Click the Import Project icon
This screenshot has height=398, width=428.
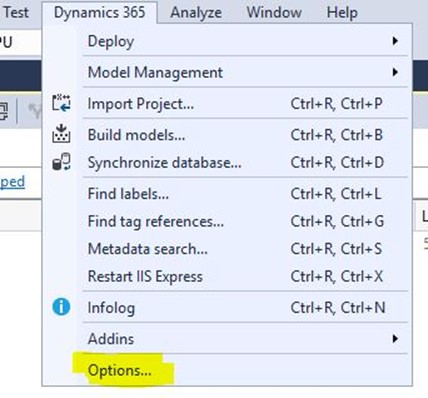click(61, 103)
